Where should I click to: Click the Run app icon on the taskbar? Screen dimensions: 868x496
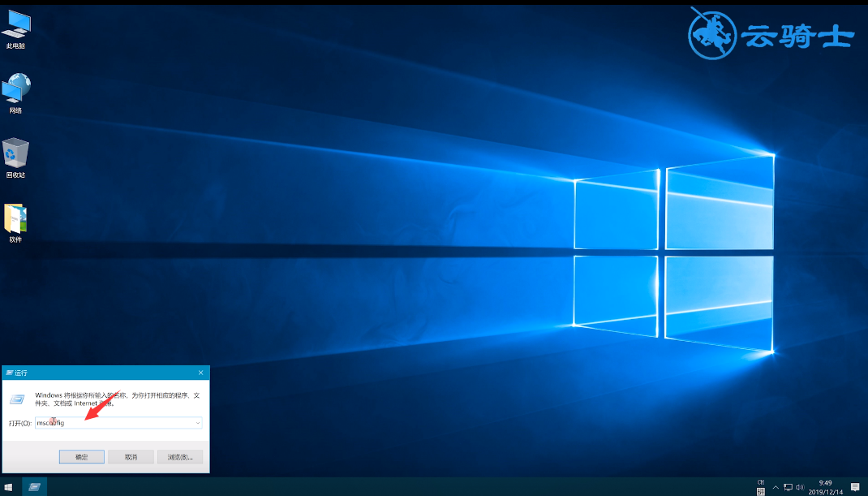(x=34, y=487)
